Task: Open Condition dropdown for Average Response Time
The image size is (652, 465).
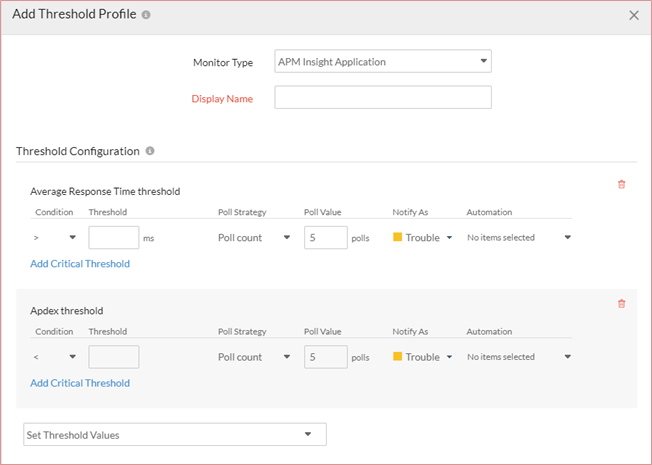Action: pos(55,237)
